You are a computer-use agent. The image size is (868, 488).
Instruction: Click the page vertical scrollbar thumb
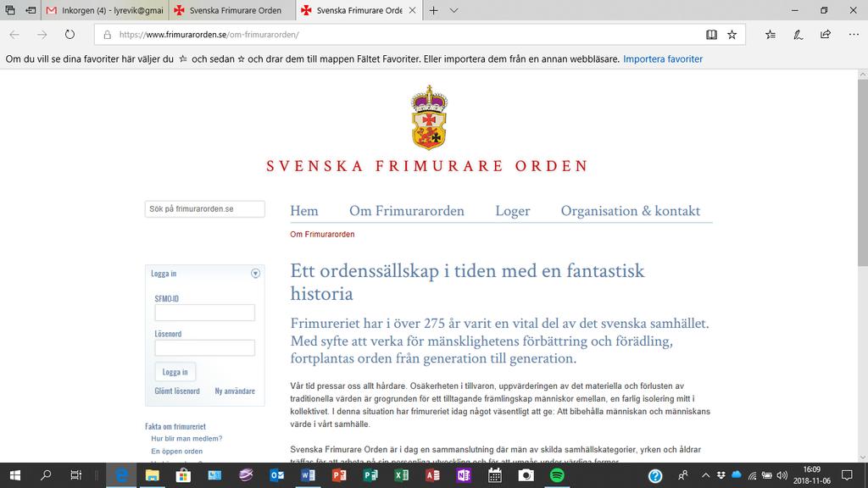click(862, 171)
